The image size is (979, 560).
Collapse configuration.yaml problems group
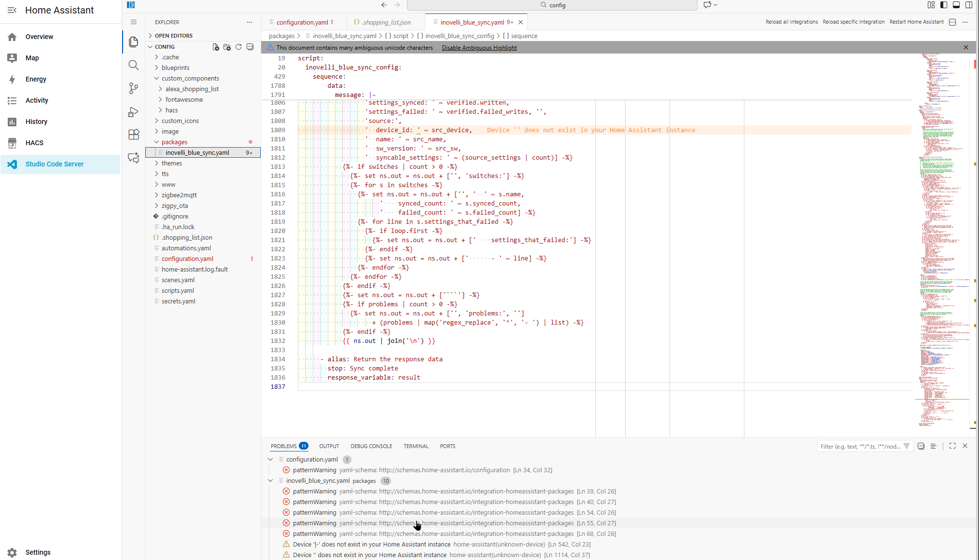pyautogui.click(x=270, y=460)
